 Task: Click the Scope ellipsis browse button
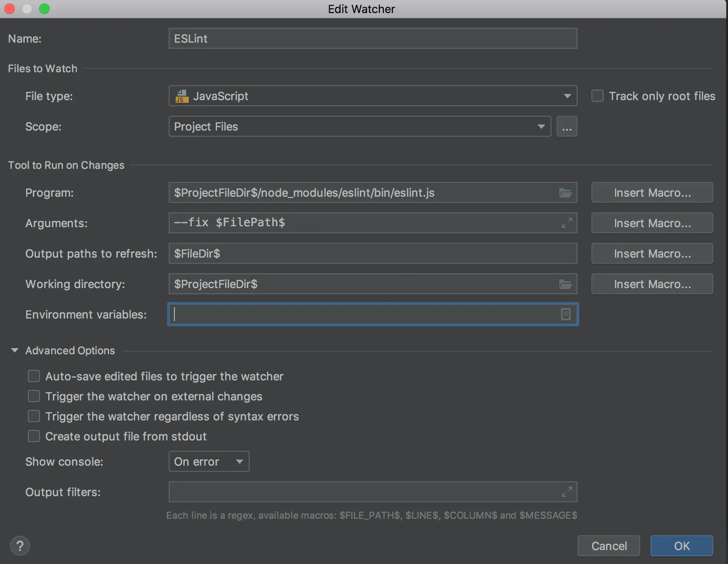coord(567,127)
